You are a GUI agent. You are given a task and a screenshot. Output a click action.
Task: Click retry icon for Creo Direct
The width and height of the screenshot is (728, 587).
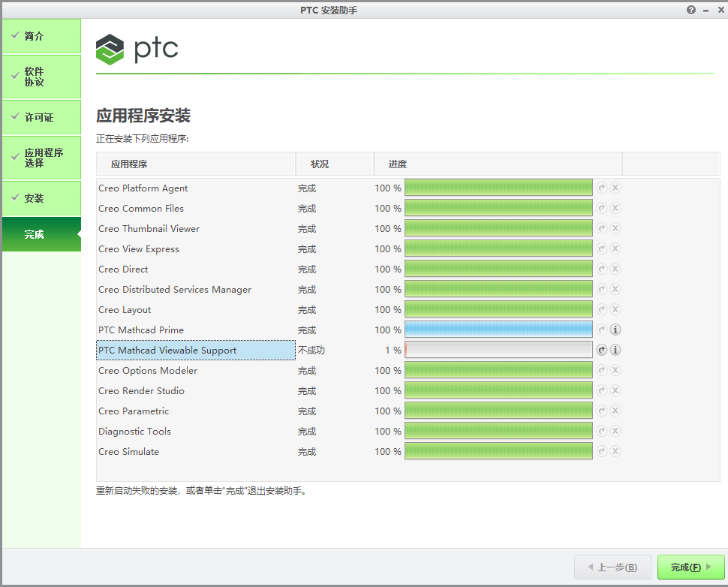coord(602,269)
